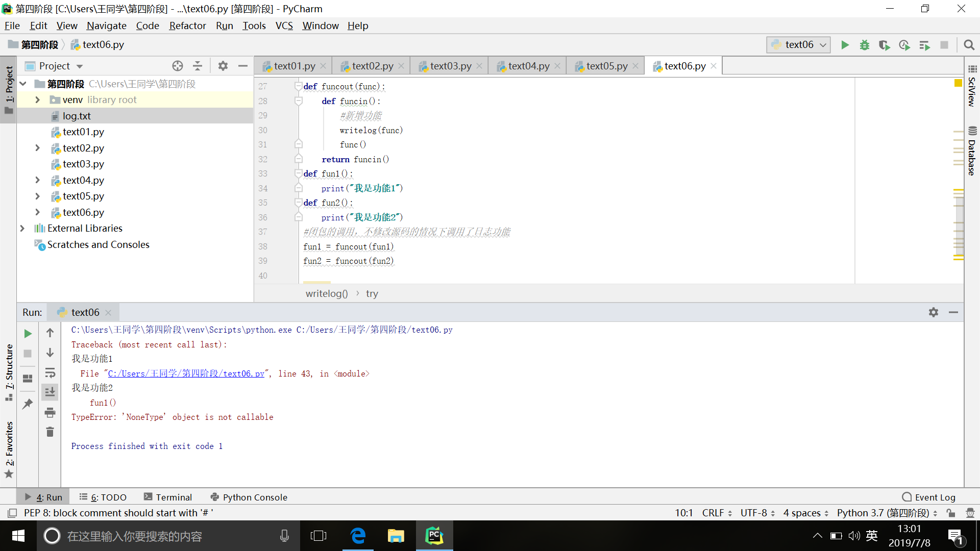980x551 pixels.
Task: Clear all console output trash icon
Action: [50, 432]
